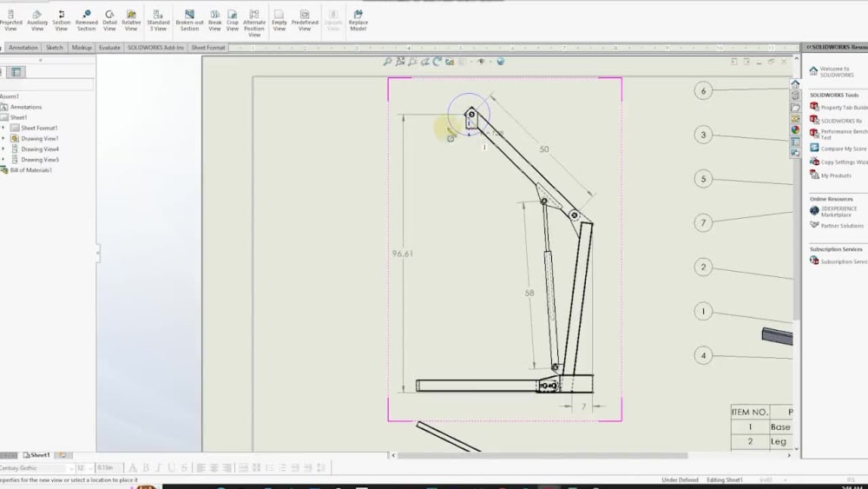Toggle Bold text formatting
The height and width of the screenshot is (489, 868).
click(146, 468)
